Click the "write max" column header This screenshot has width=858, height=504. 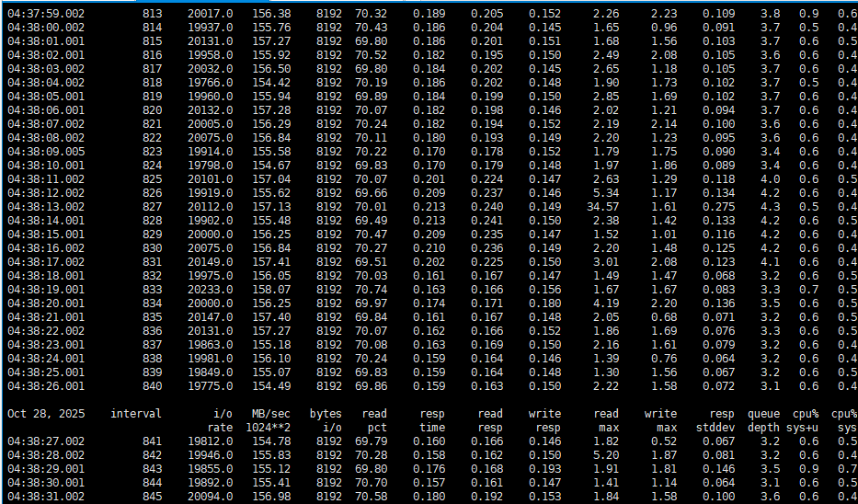tap(660, 421)
